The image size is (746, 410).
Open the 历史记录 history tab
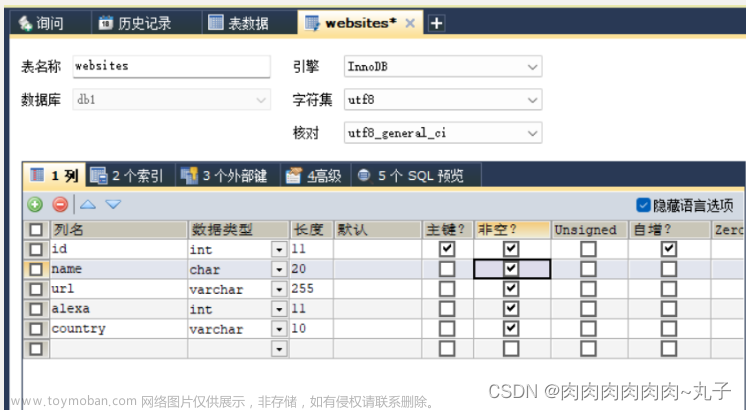point(146,23)
